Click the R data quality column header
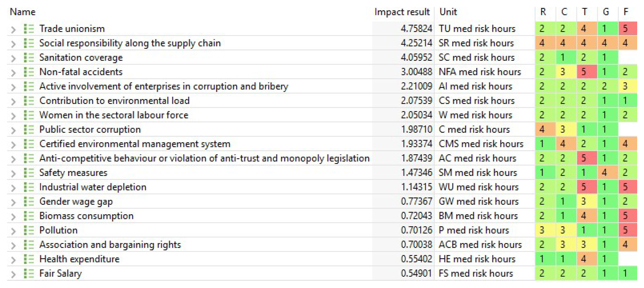Viewport: 644px width, 288px height. 543,12
